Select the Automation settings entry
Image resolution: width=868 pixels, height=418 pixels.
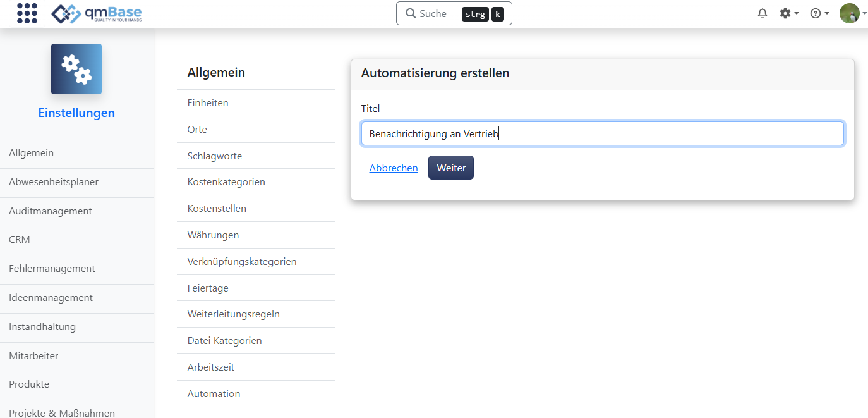point(214,393)
